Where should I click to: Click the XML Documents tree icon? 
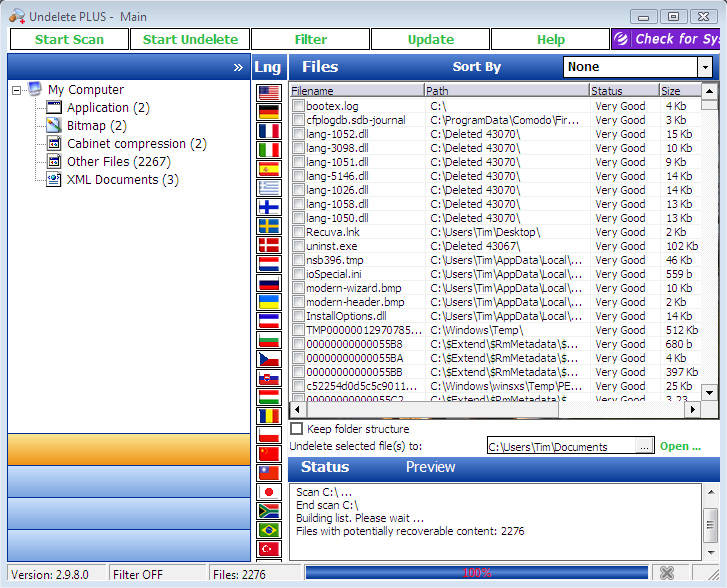click(54, 180)
